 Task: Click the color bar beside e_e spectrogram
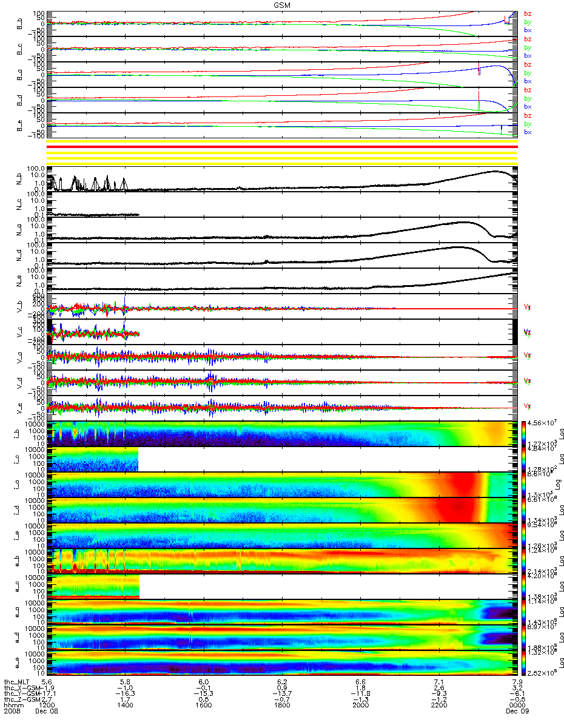click(524, 662)
